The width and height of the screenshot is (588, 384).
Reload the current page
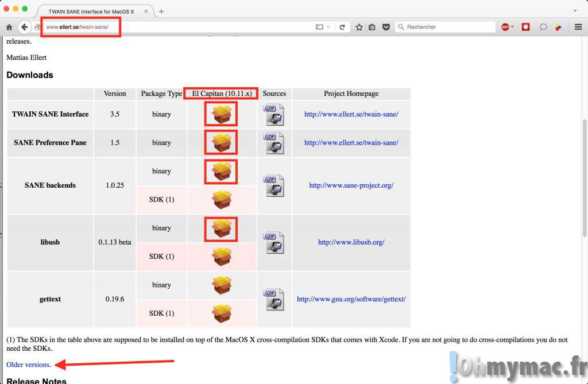(x=342, y=27)
